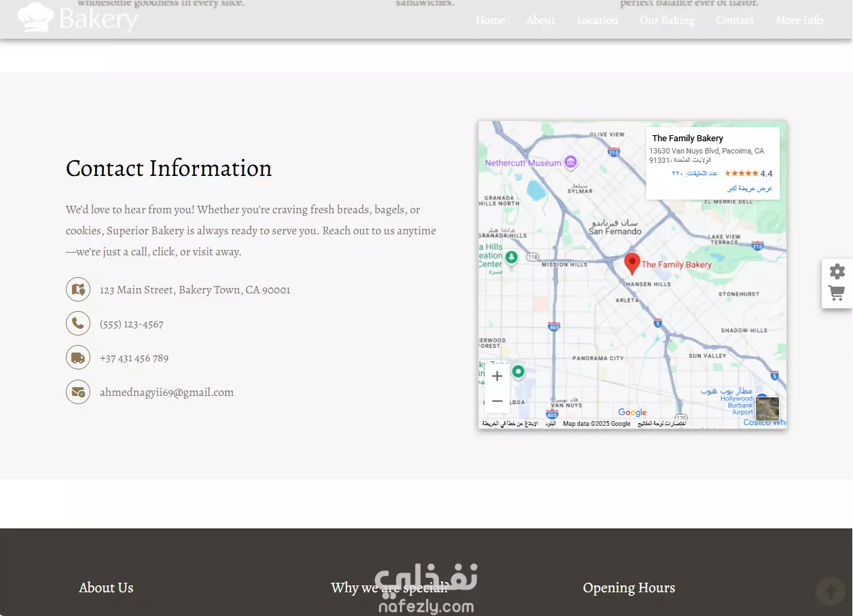
Task: Click the Hollywood Burbank Airport map label
Action: click(x=737, y=402)
